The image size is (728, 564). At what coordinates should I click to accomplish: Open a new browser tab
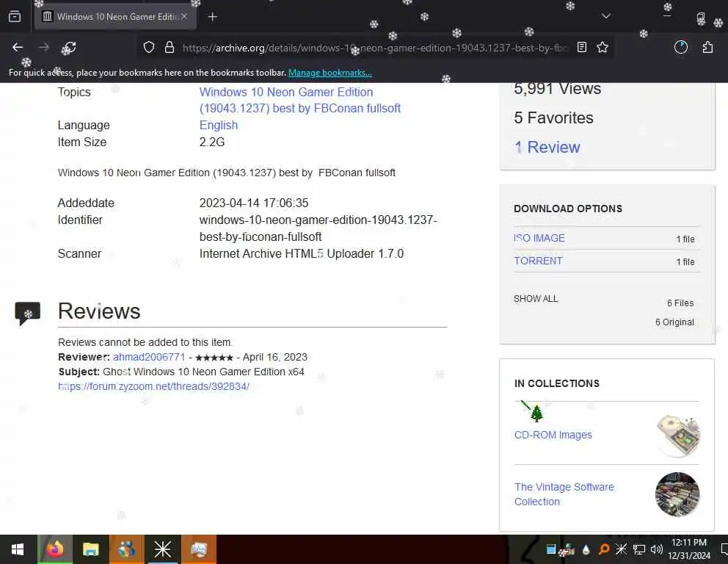(213, 17)
